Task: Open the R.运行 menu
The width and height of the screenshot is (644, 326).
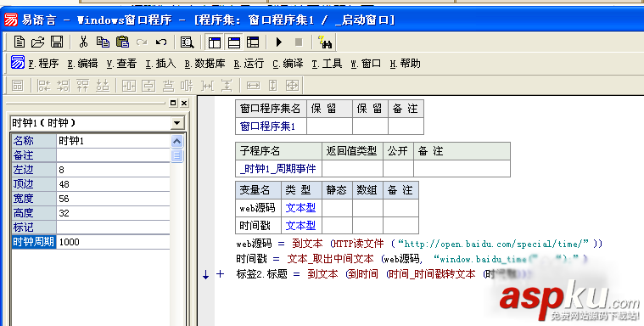Action: [x=249, y=64]
